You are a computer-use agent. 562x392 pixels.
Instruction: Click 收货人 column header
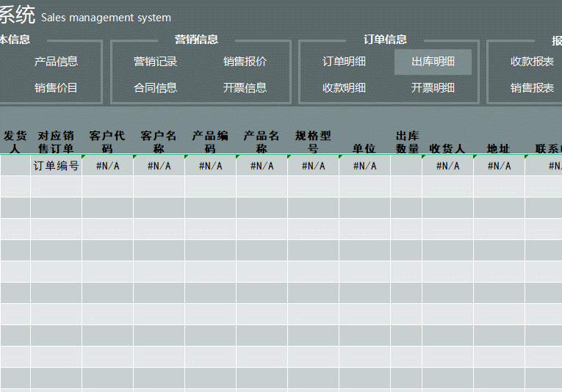pos(447,148)
